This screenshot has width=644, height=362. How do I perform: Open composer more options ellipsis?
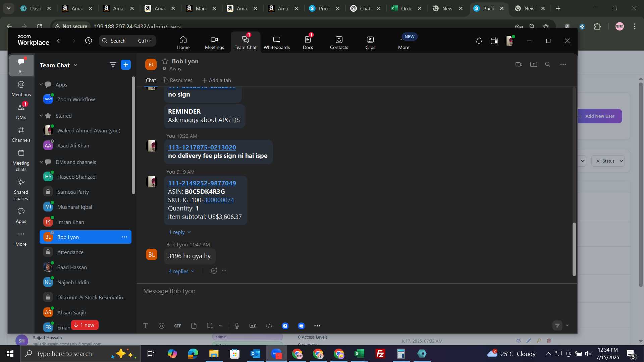317,326
